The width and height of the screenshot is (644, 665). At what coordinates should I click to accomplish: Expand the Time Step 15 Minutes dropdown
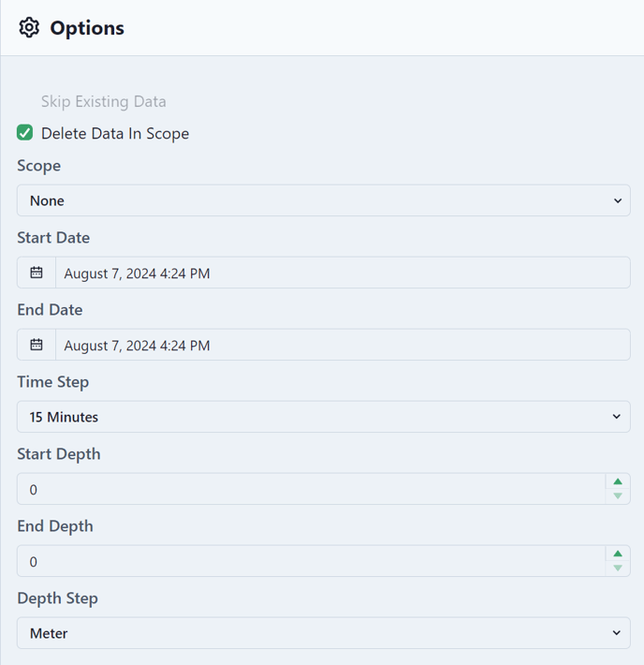pos(324,417)
